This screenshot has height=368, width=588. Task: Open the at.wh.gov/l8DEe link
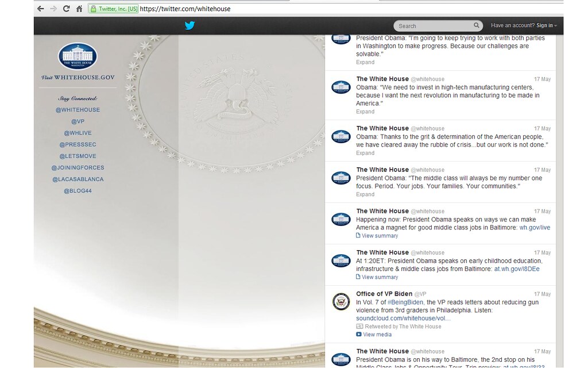(x=517, y=269)
